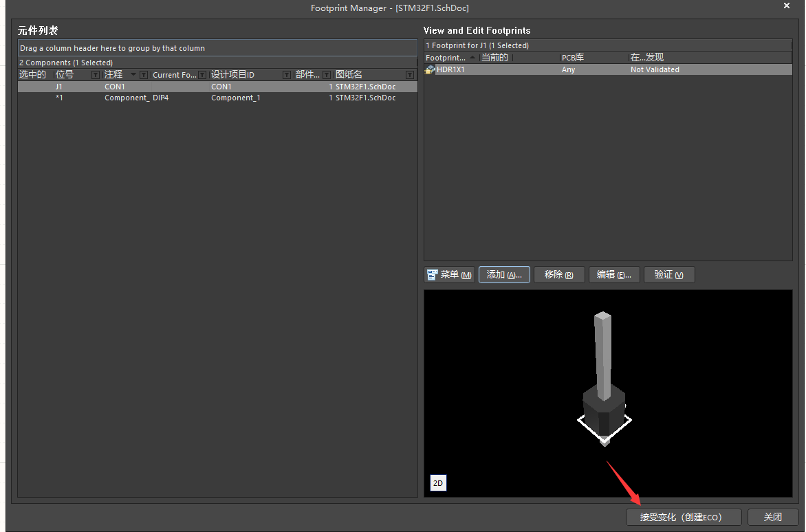Open filter icon on 位号 column

(x=95, y=75)
